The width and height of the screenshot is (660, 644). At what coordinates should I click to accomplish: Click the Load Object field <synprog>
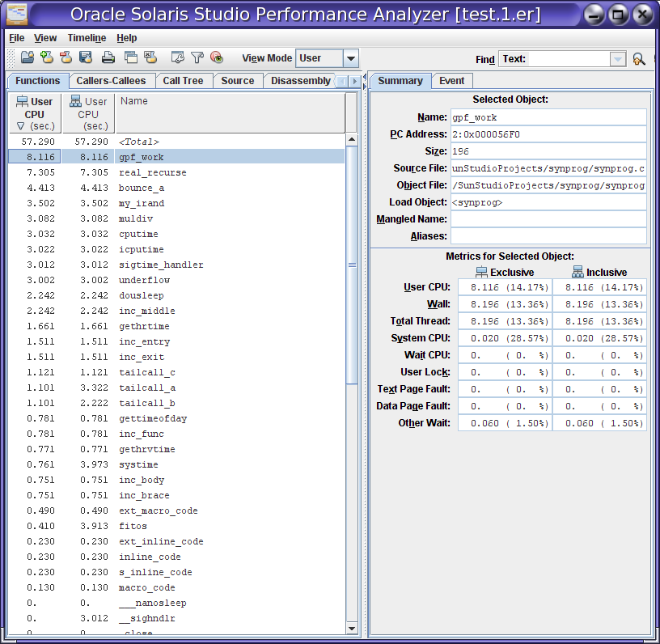(x=548, y=202)
